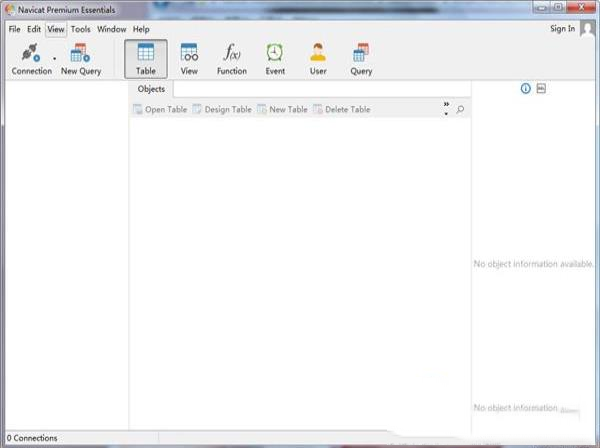
Task: Show the Event objects list
Action: click(x=275, y=59)
